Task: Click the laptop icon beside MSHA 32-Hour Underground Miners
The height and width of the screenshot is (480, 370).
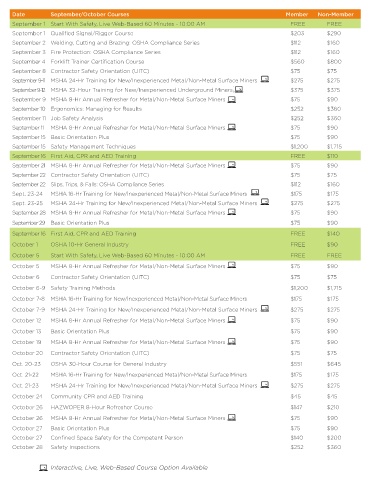Action: [239, 89]
